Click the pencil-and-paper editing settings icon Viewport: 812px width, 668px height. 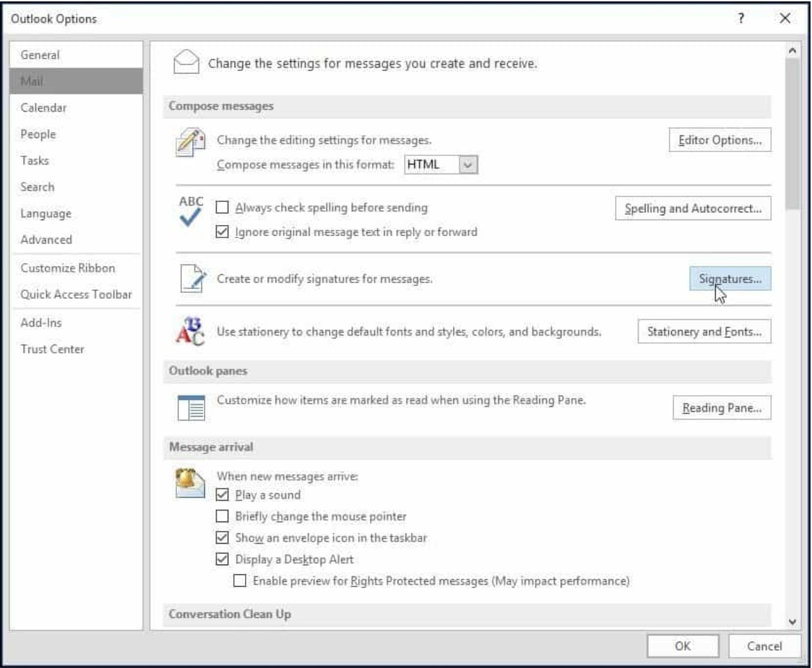pyautogui.click(x=188, y=143)
